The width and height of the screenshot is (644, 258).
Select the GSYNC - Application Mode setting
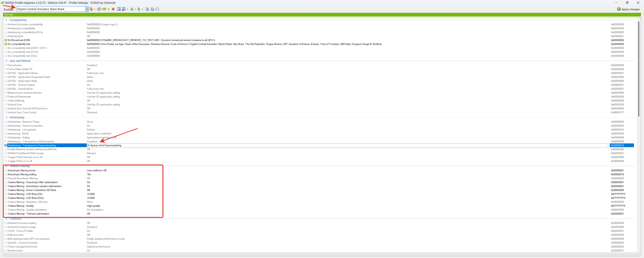[319, 73]
